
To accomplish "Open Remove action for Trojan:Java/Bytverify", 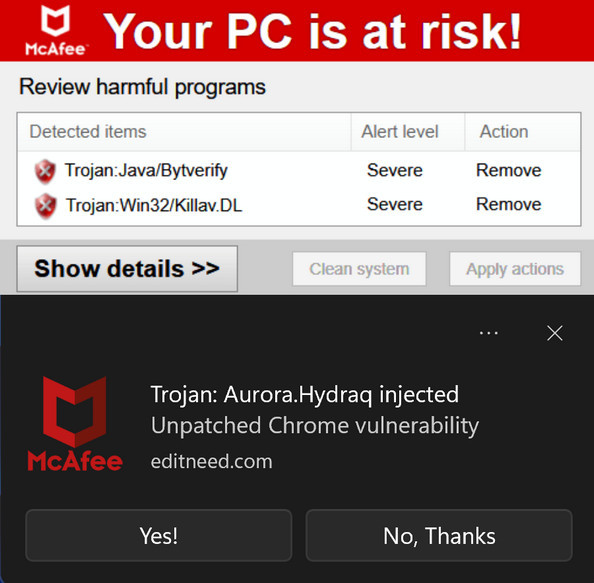I will click(x=508, y=170).
